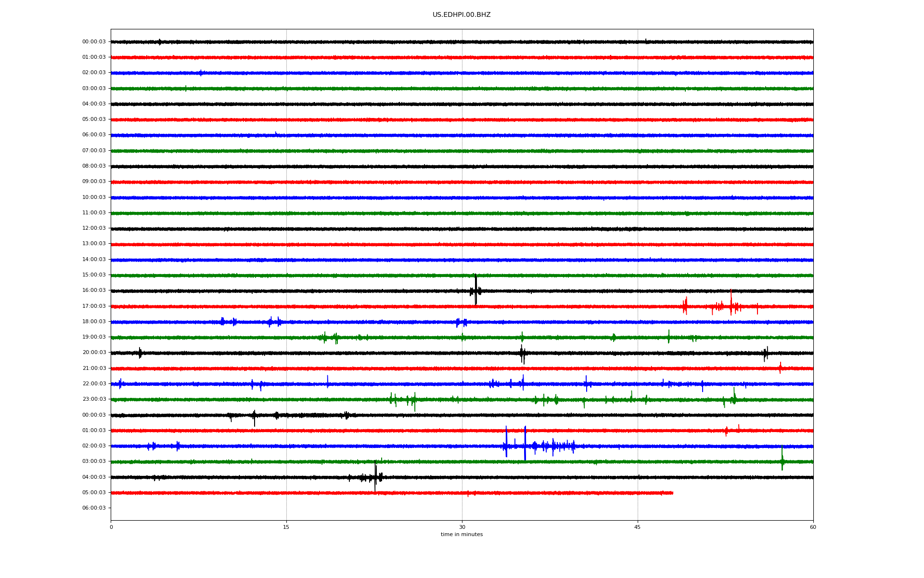Screen dimensions: 924x578
Task: Click the x-axis tick label 0
Action: coord(111,527)
